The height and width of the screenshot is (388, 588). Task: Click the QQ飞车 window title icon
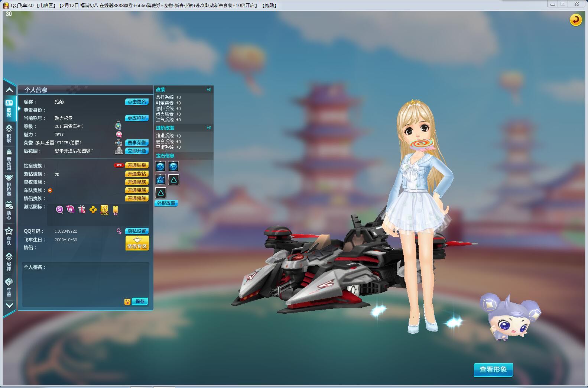6,5
